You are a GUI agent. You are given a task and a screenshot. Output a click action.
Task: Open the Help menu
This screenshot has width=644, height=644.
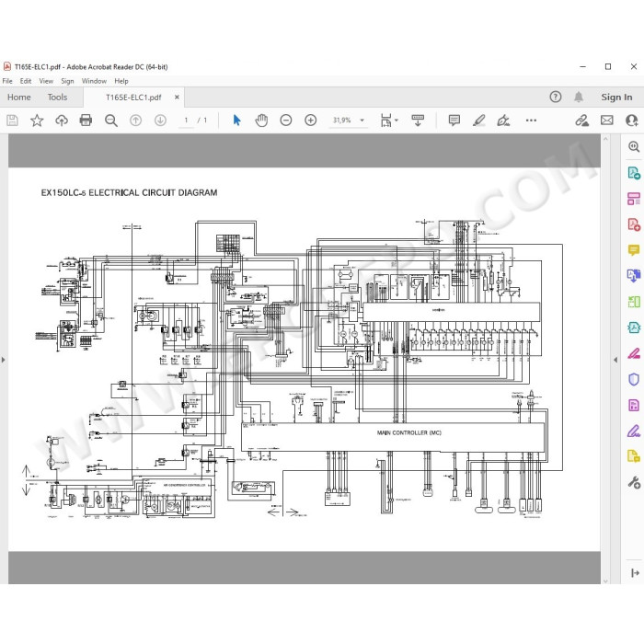121,81
